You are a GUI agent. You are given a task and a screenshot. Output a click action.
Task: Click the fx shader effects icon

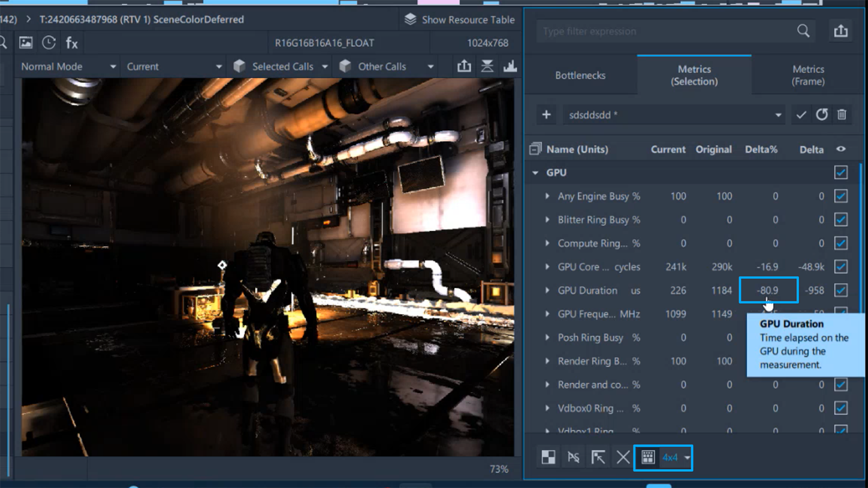72,43
